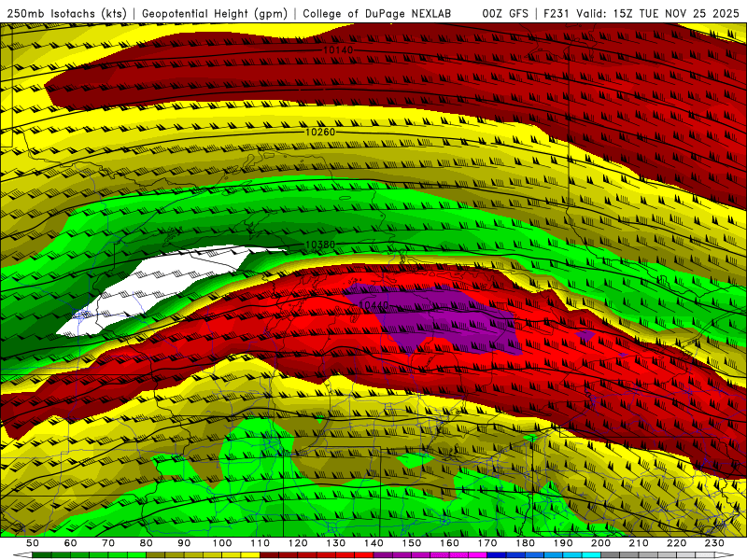Click the 190 value on the color scale
This screenshot has height=560, width=747.
point(563,543)
